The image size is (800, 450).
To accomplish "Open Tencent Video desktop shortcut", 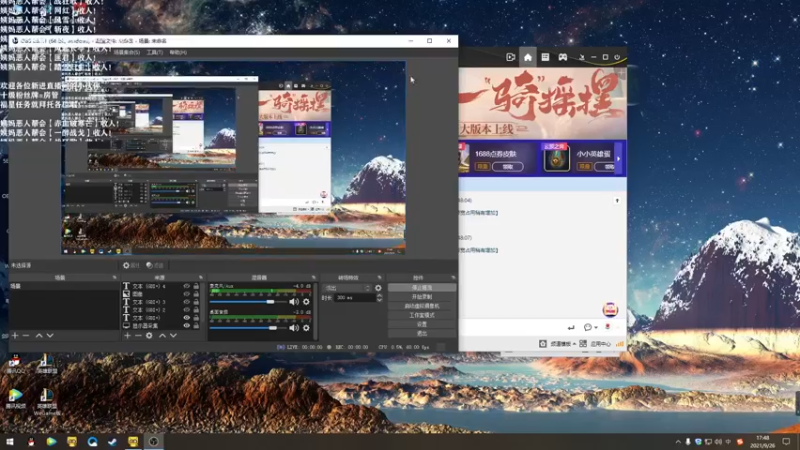I will click(x=15, y=398).
